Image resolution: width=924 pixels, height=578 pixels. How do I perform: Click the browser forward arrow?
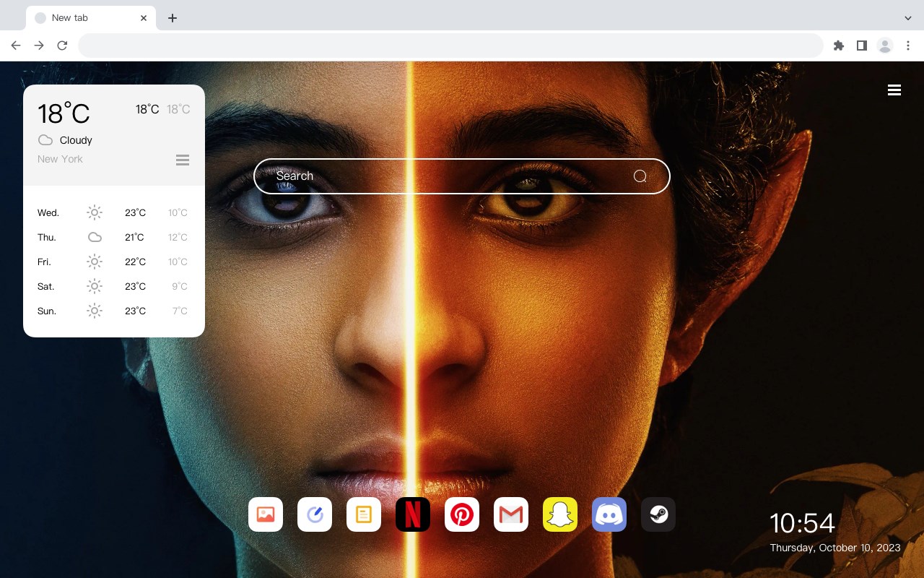(39, 46)
